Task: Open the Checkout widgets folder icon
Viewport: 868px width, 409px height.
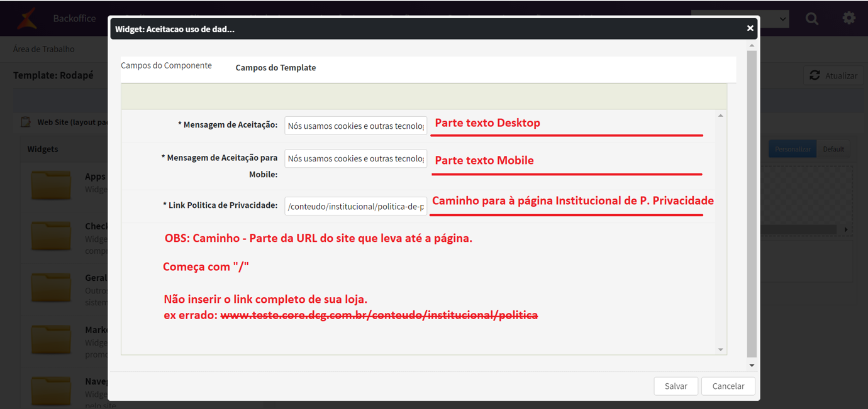Action: pyautogui.click(x=51, y=235)
